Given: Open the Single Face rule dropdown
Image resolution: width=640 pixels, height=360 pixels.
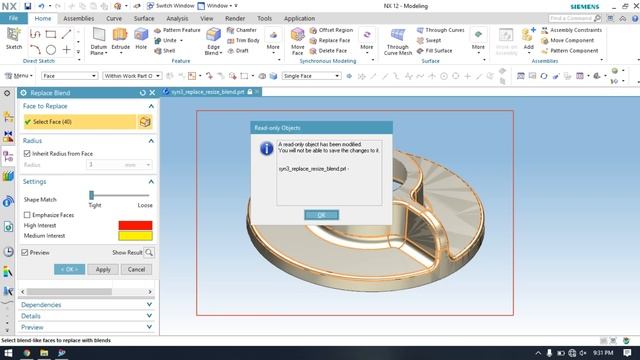Looking at the screenshot, I should [x=311, y=76].
